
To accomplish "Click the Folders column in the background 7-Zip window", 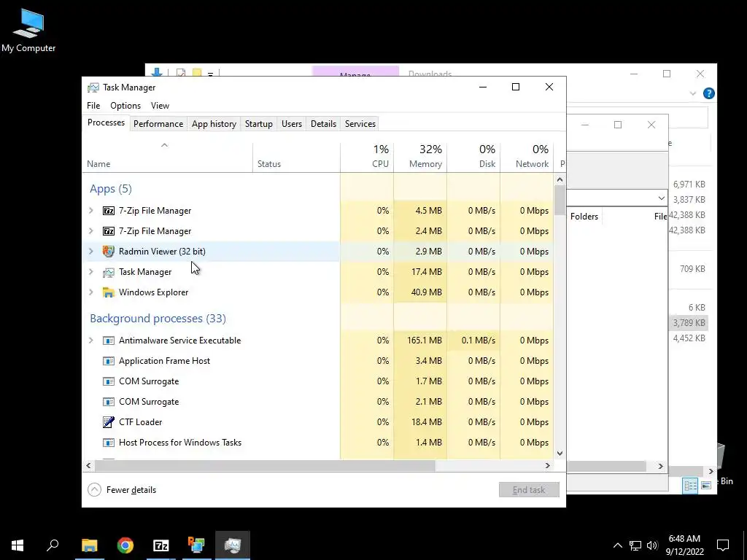I will pyautogui.click(x=584, y=216).
